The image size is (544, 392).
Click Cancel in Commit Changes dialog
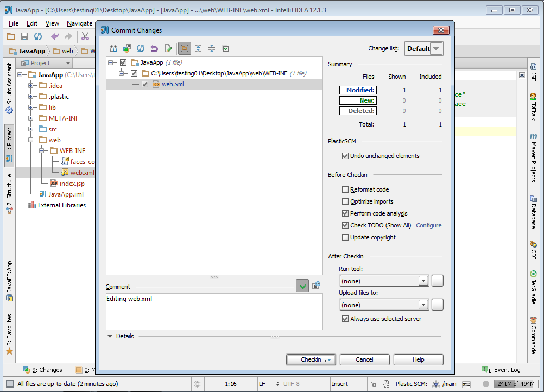point(365,360)
